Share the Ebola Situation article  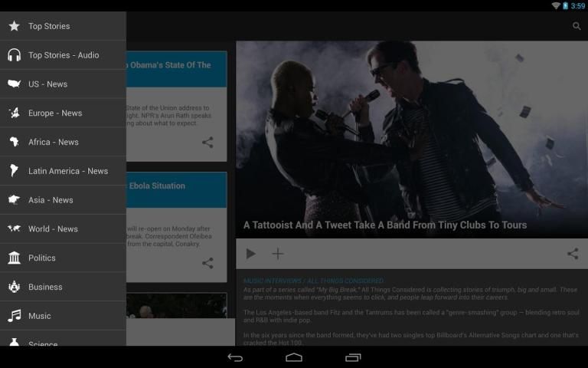point(207,263)
